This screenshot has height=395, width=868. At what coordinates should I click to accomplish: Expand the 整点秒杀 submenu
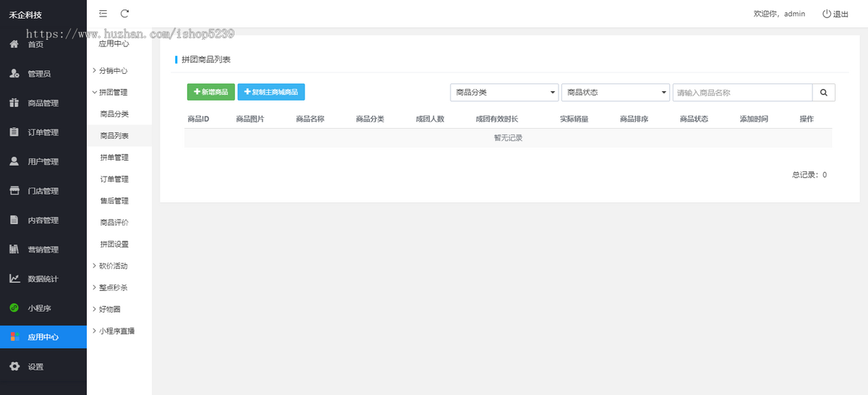click(119, 288)
